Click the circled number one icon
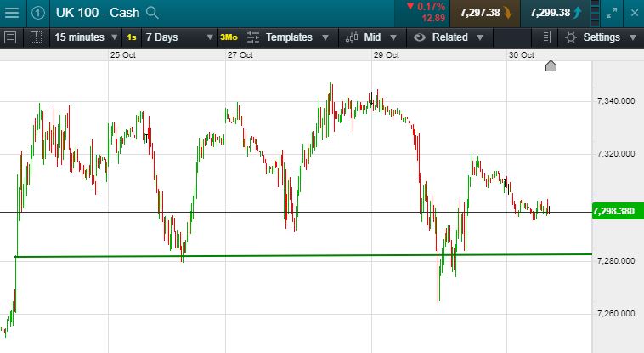The width and height of the screenshot is (644, 353). (x=39, y=13)
